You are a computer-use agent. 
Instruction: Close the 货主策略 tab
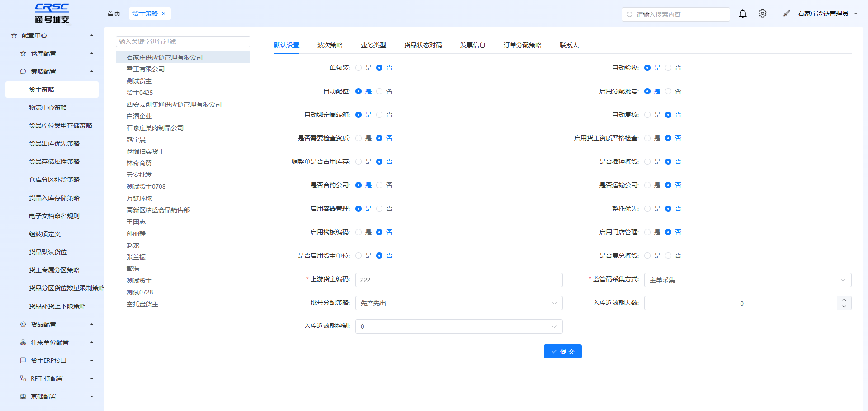(x=164, y=14)
